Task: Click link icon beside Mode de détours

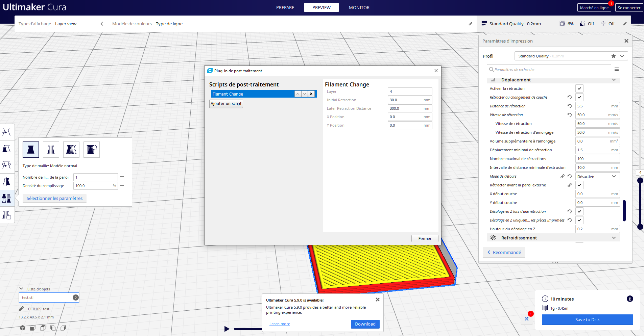Action: pos(563,176)
